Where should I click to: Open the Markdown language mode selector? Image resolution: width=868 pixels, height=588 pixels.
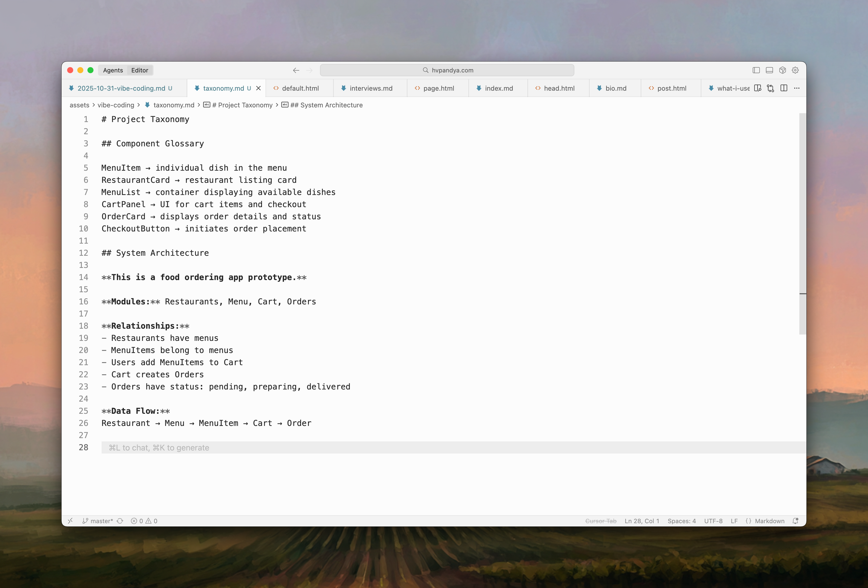(x=769, y=521)
